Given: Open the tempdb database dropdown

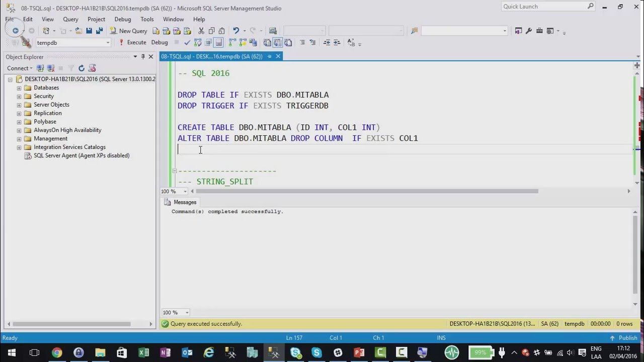Looking at the screenshot, I should point(108,43).
